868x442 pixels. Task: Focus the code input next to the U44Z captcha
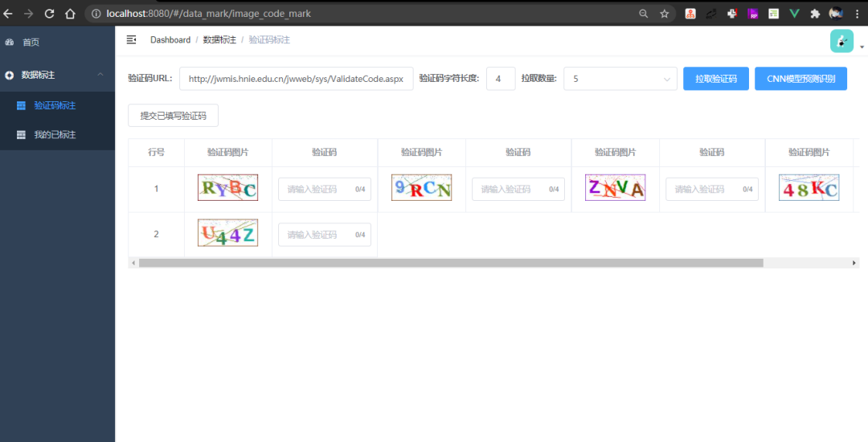coord(325,235)
